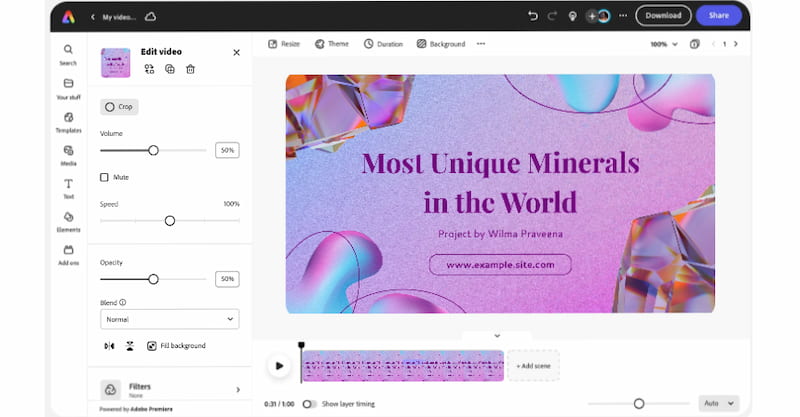
Task: Expand the Filters section
Action: (x=169, y=389)
